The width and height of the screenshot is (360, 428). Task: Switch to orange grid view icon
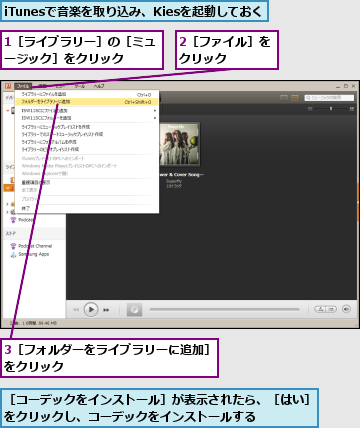pyautogui.click(x=295, y=98)
